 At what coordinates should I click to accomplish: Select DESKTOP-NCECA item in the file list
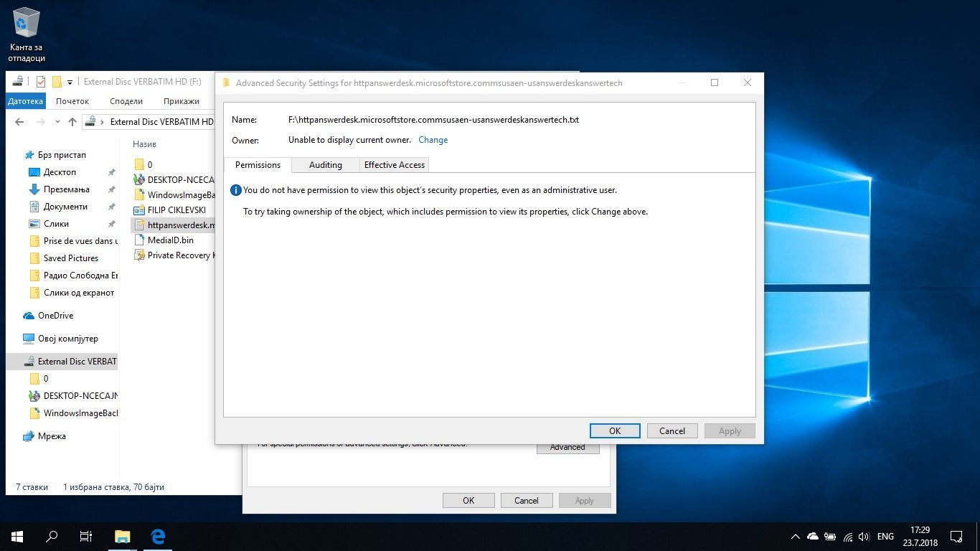pyautogui.click(x=174, y=179)
